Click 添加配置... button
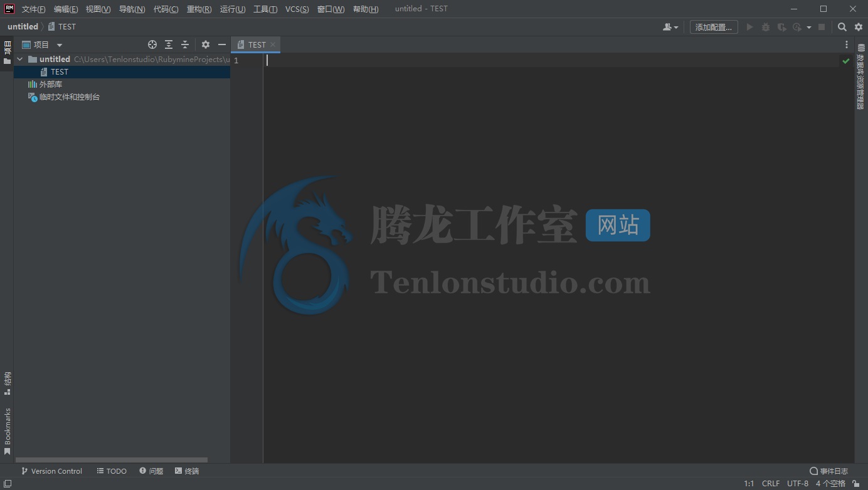The height and width of the screenshot is (490, 868). click(714, 27)
